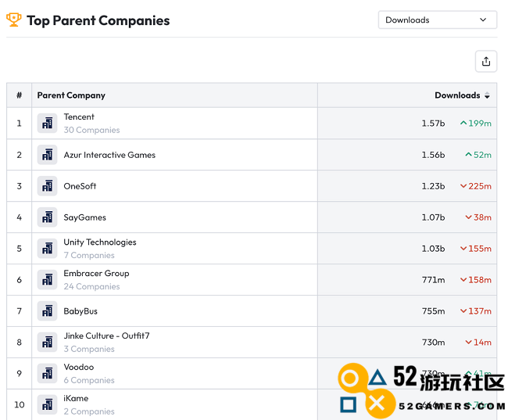508x420 pixels.
Task: Click the SayGames company icon
Action: tap(48, 217)
